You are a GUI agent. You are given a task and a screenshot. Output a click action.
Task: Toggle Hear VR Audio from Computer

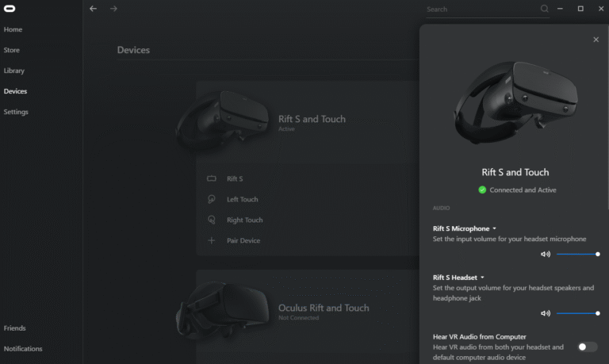[x=588, y=347]
